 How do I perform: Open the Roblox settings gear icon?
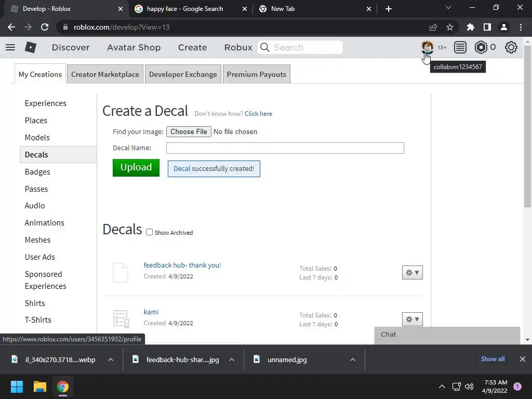pos(511,47)
